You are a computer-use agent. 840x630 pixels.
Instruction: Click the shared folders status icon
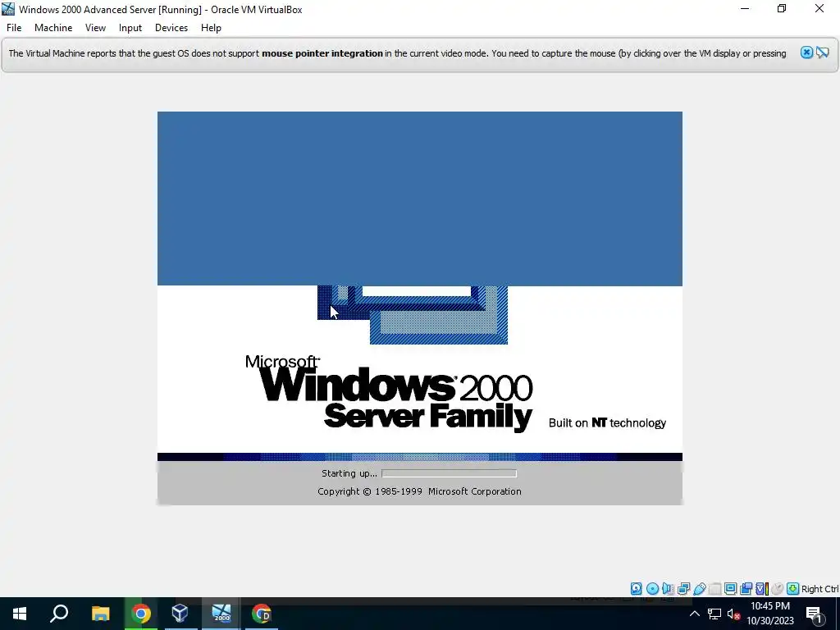point(714,589)
